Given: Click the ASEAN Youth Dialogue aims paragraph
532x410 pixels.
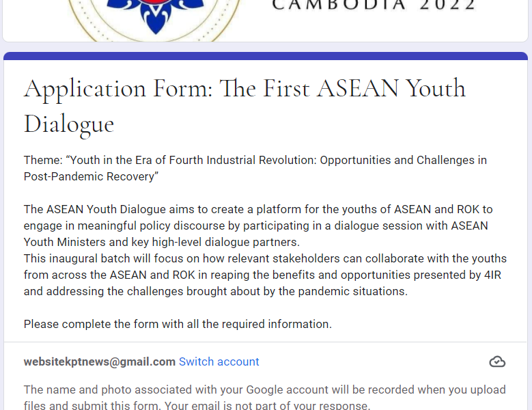Looking at the screenshot, I should 258,225.
